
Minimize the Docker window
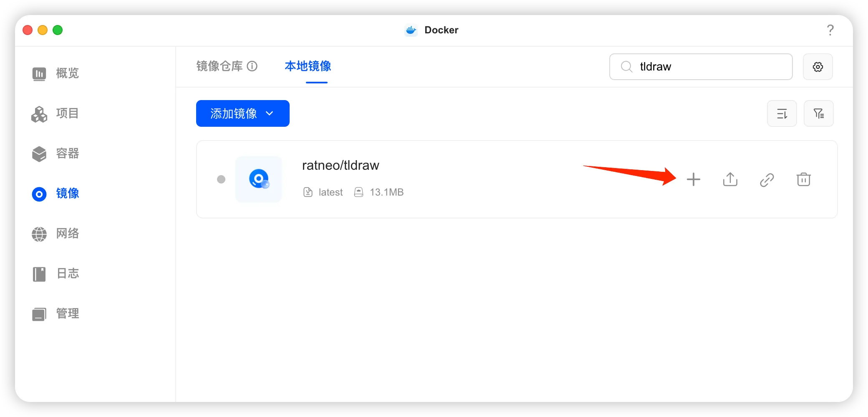click(x=43, y=30)
